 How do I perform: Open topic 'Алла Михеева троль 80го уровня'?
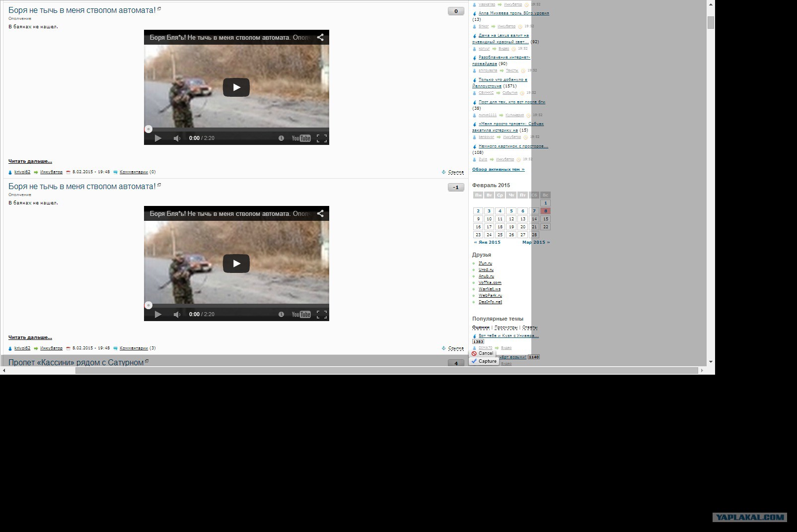(x=514, y=13)
